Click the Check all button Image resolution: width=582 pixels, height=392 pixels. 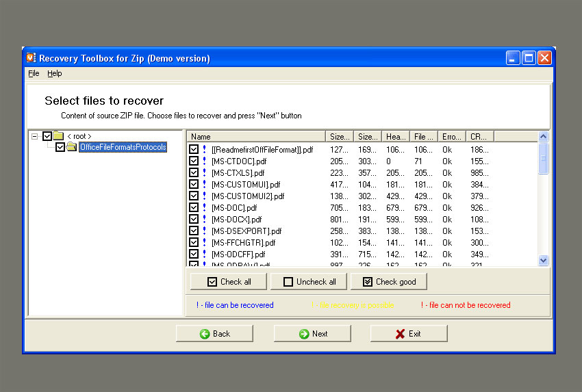click(x=228, y=282)
